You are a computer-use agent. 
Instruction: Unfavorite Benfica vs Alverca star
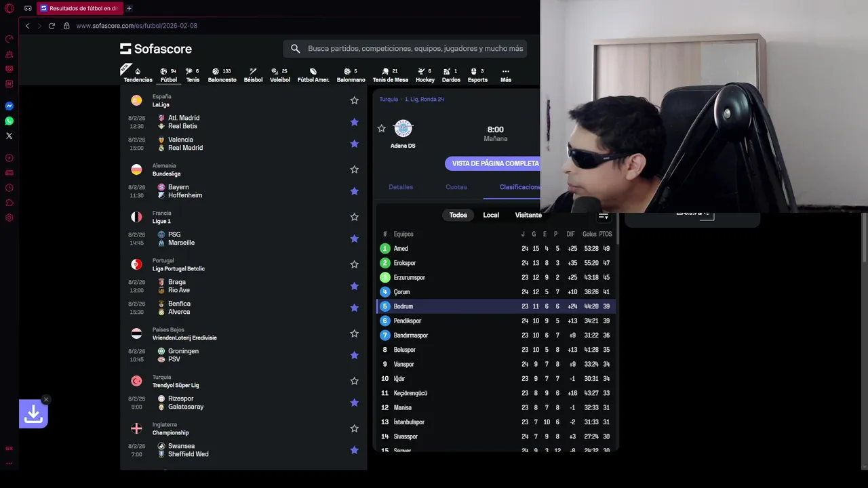[354, 308]
